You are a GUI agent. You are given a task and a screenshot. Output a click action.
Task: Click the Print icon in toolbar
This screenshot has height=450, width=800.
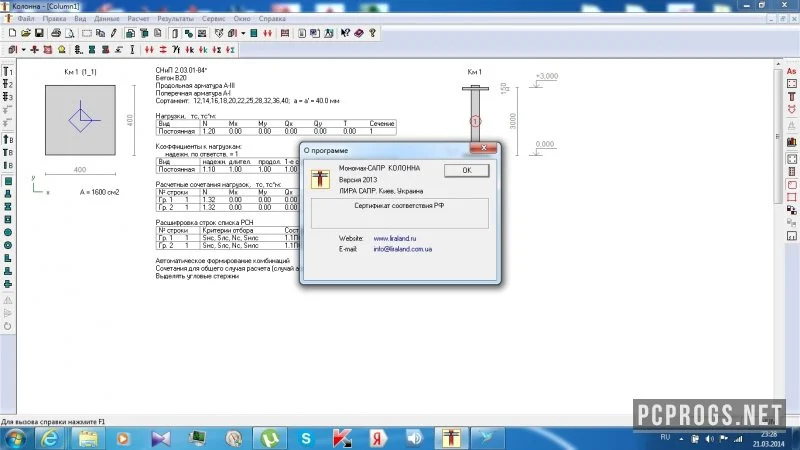(56, 33)
